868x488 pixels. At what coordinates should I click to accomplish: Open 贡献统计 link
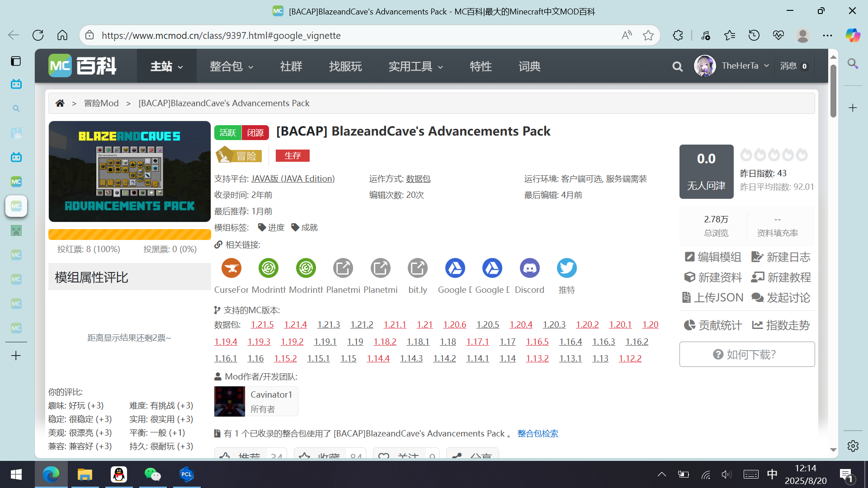[x=713, y=325]
